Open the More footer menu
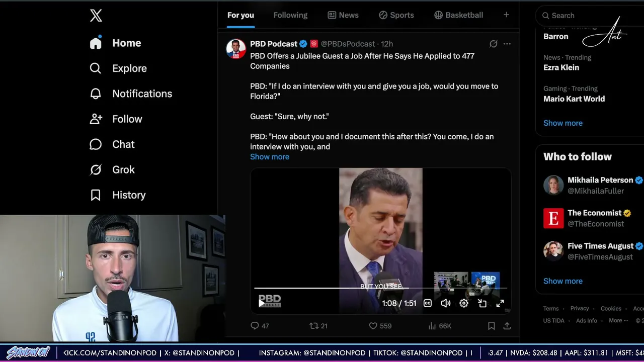Viewport: 644px width, 362px height. (x=618, y=321)
